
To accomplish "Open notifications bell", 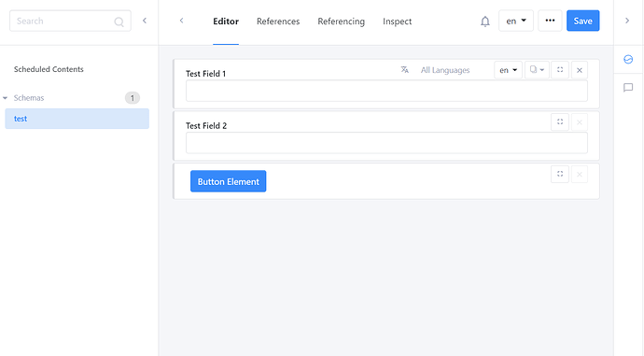I will click(485, 21).
